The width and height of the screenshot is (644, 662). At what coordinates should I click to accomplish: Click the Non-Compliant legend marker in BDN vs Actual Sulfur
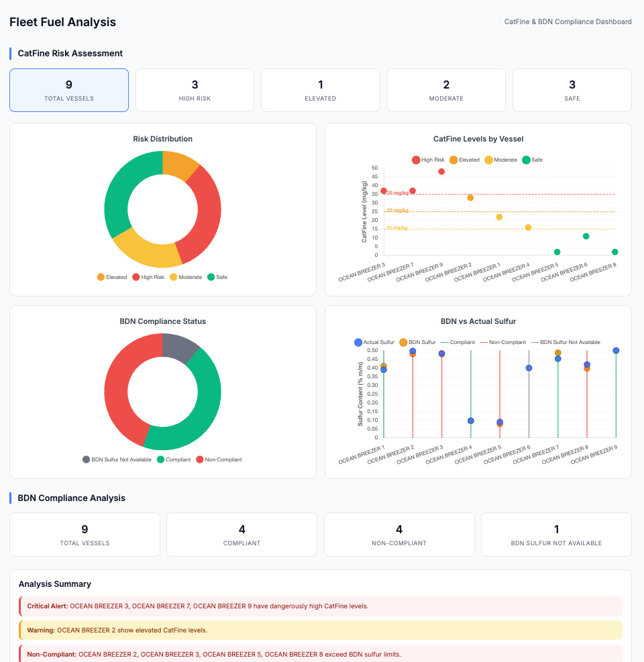pyautogui.click(x=483, y=342)
